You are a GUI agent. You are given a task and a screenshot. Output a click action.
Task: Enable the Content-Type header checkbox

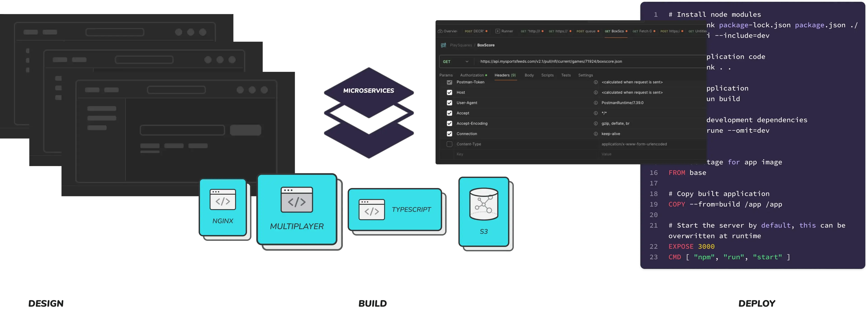[450, 144]
